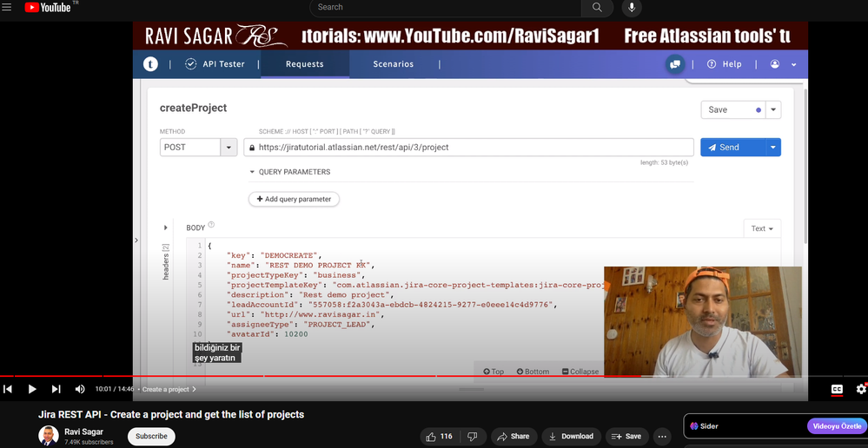868x448 pixels.
Task: Like the video with thumbs up
Action: (439, 437)
